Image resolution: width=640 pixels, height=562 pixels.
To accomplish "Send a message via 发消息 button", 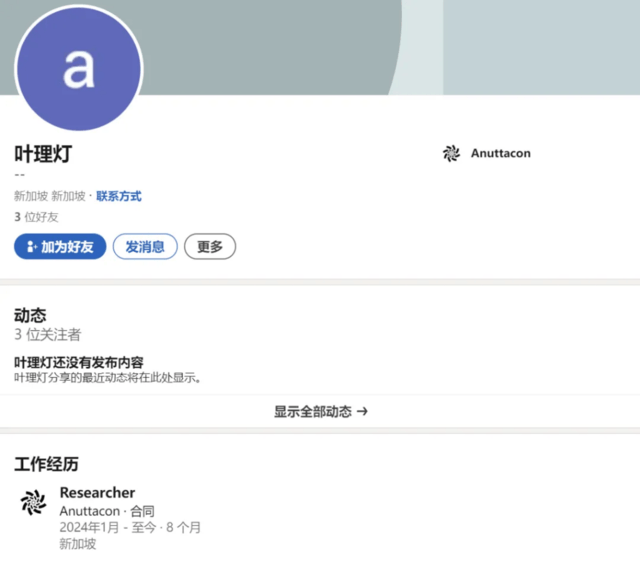I will pos(145,247).
